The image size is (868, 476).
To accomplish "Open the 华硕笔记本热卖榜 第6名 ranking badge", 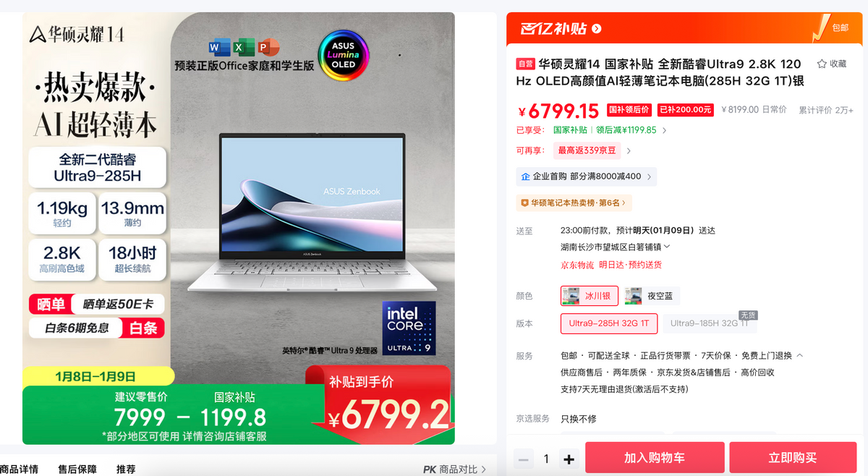I will [574, 203].
